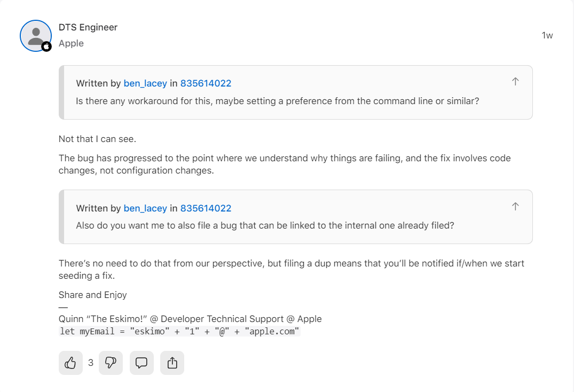Open ben_lacey link in second quote

point(145,208)
